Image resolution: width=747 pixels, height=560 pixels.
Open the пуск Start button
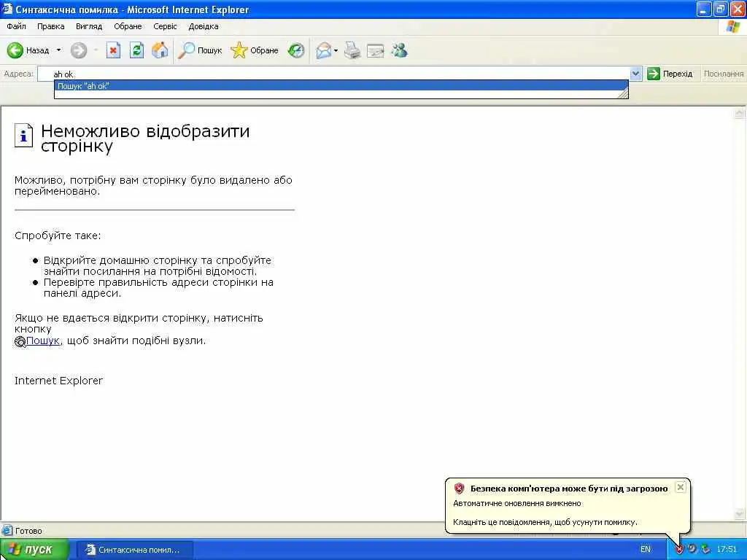(34, 550)
